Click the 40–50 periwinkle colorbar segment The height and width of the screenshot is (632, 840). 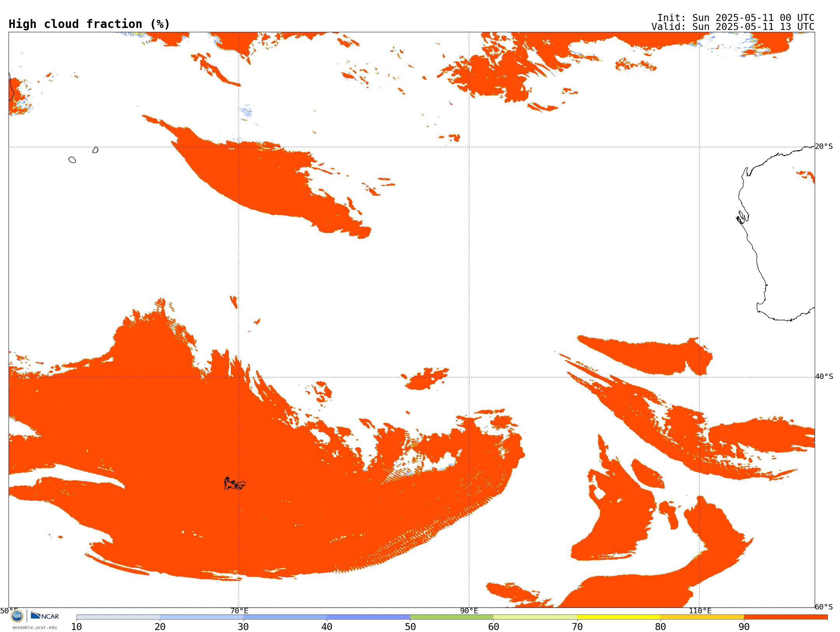pyautogui.click(x=368, y=617)
